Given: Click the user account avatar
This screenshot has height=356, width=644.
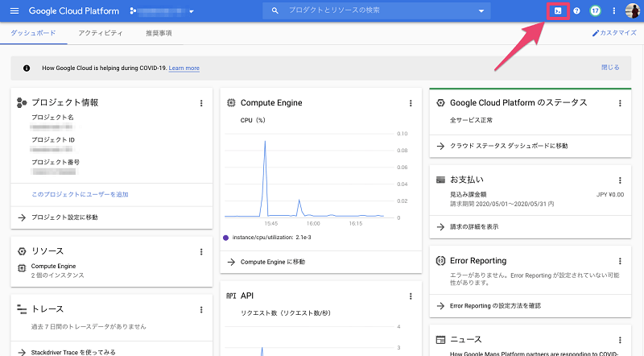Looking at the screenshot, I should [633, 11].
